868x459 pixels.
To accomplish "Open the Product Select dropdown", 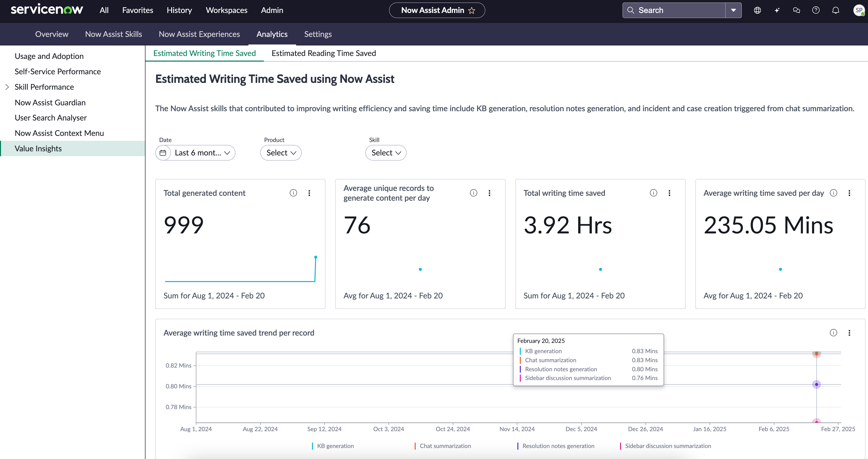I will click(281, 153).
